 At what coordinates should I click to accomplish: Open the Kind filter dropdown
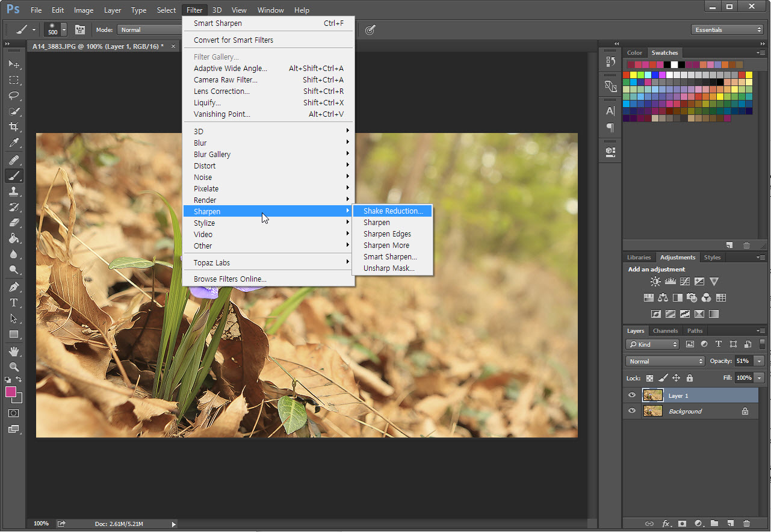click(x=652, y=344)
